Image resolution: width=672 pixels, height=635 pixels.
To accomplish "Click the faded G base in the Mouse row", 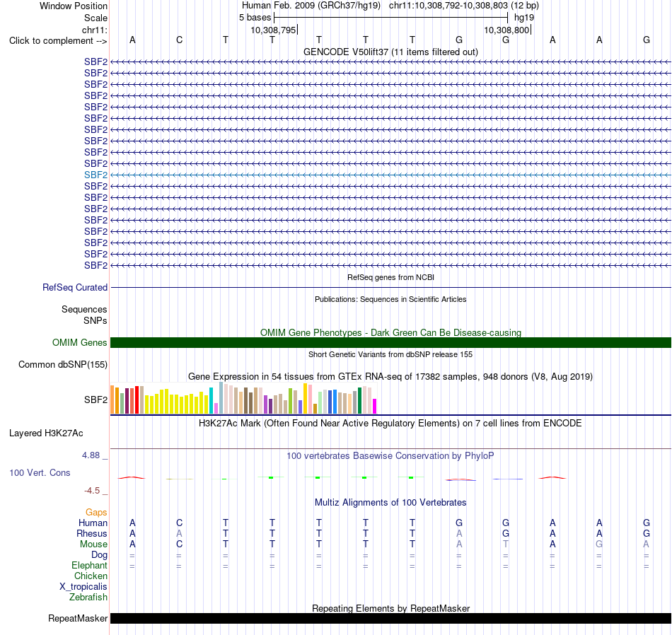I will point(599,544).
